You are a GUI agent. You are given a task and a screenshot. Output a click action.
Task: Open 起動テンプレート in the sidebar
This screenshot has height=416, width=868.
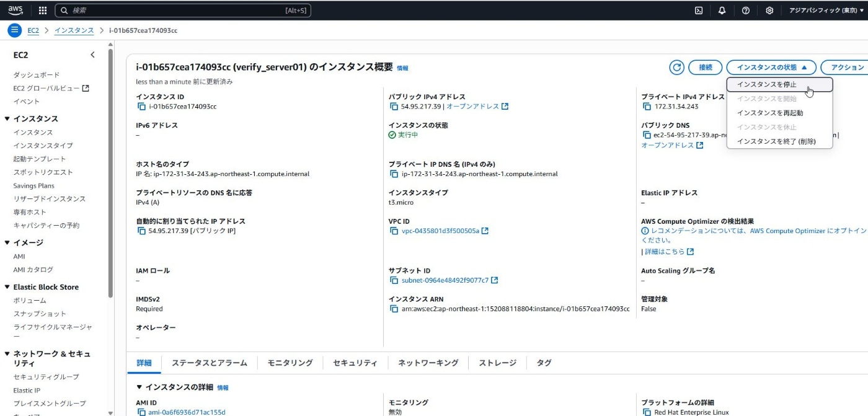40,159
